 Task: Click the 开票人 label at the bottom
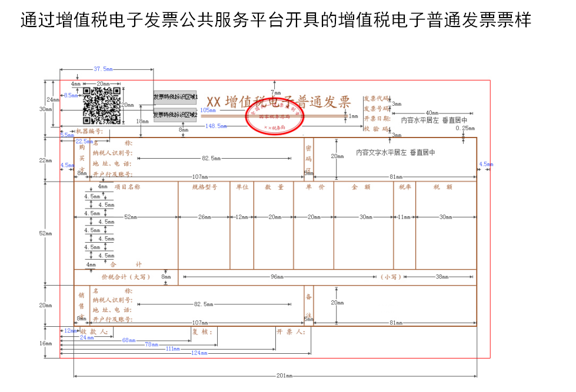coord(291,331)
